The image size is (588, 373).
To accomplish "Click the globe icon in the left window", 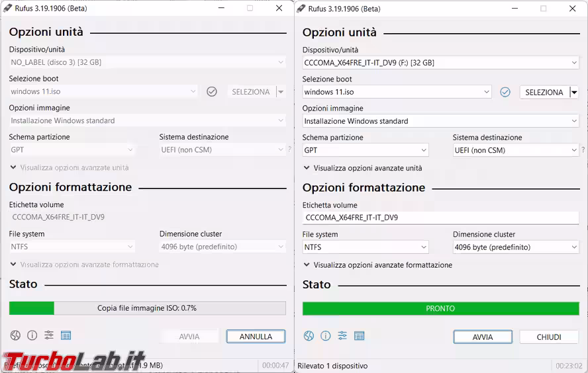I will pos(15,336).
